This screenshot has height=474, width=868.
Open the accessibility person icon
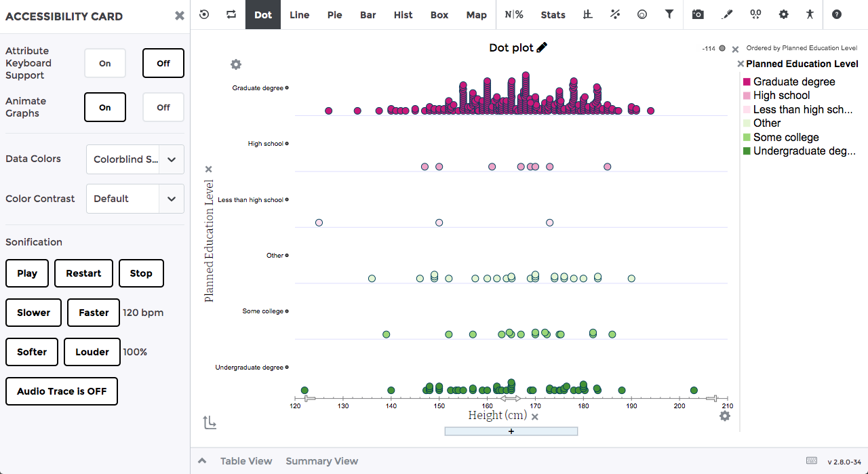[x=810, y=14]
